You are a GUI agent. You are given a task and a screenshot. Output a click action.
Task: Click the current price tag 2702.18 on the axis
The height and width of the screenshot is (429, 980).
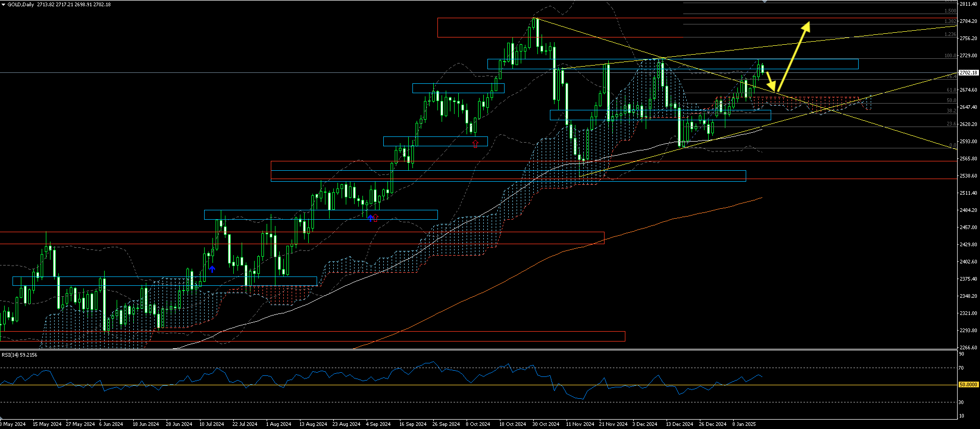tap(968, 73)
